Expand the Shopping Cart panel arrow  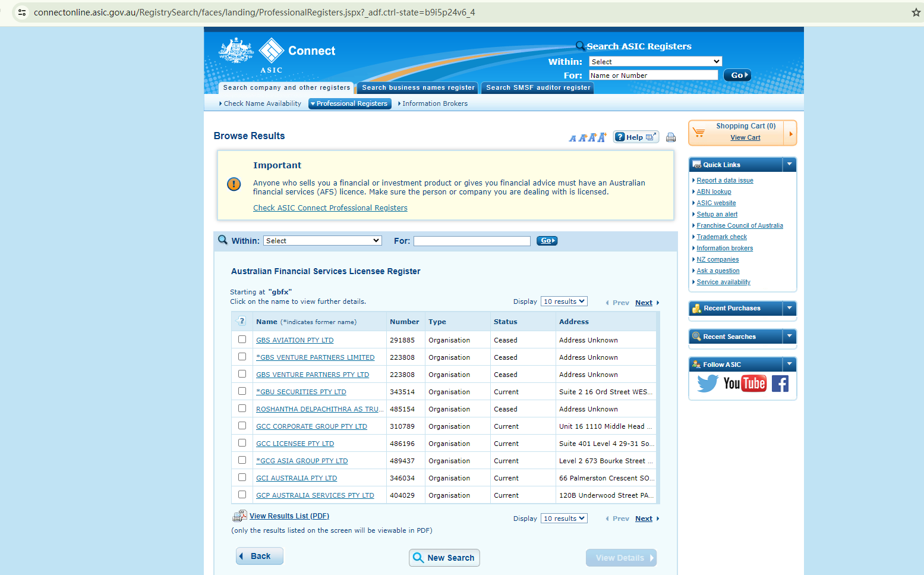(x=790, y=134)
